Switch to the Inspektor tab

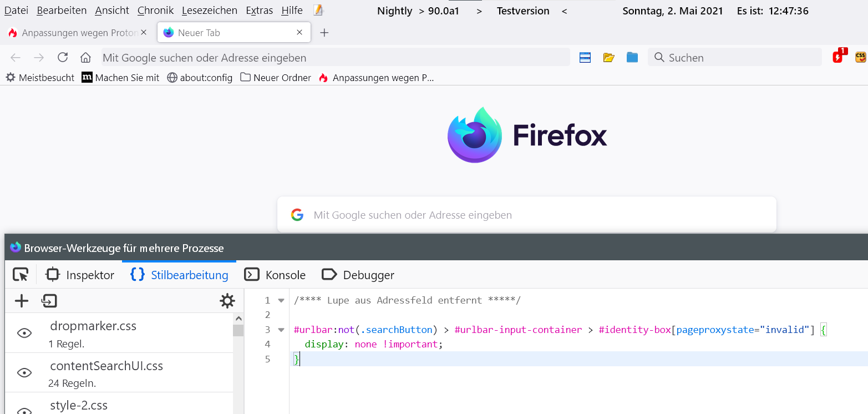point(80,275)
